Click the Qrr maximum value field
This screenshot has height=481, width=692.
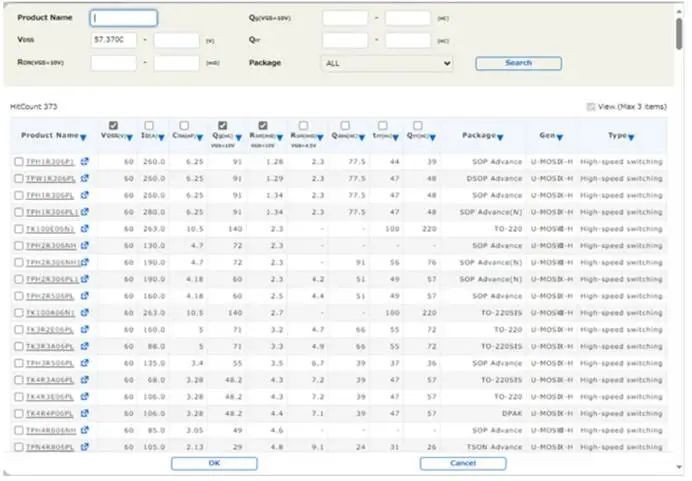click(x=408, y=40)
